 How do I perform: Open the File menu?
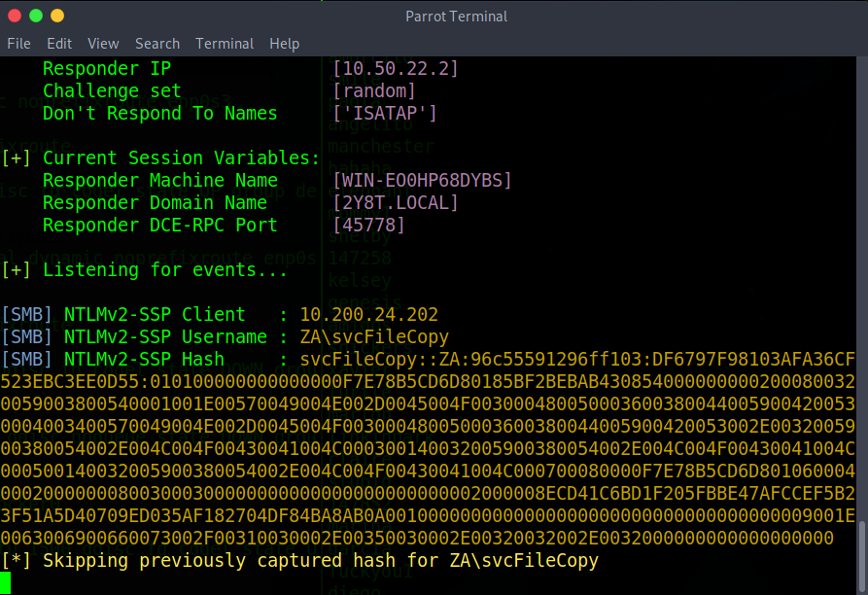coord(18,44)
